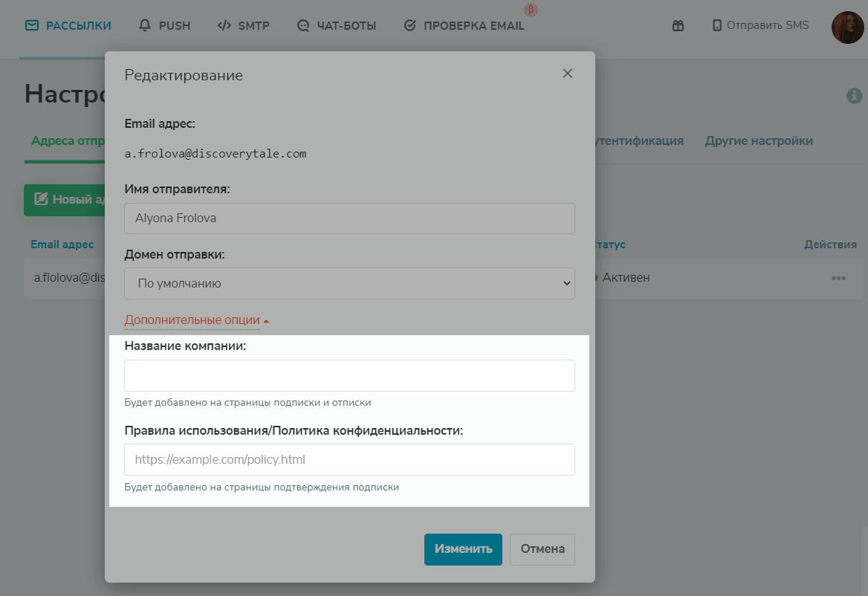
Task: Click the РАССЫЛКИ envelope icon
Action: point(31,26)
